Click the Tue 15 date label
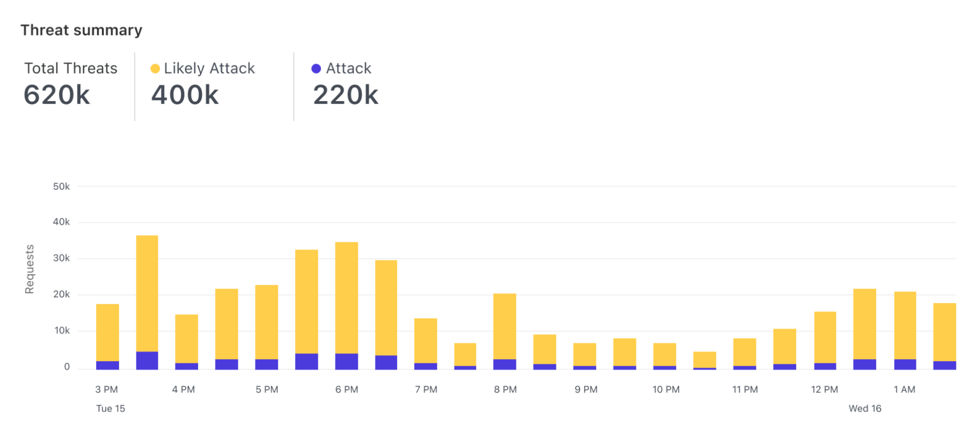This screenshot has width=980, height=444. (110, 409)
